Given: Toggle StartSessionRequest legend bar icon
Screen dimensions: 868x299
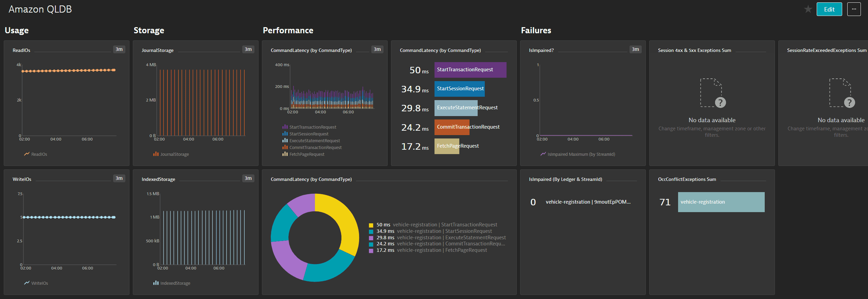Looking at the screenshot, I should point(285,134).
